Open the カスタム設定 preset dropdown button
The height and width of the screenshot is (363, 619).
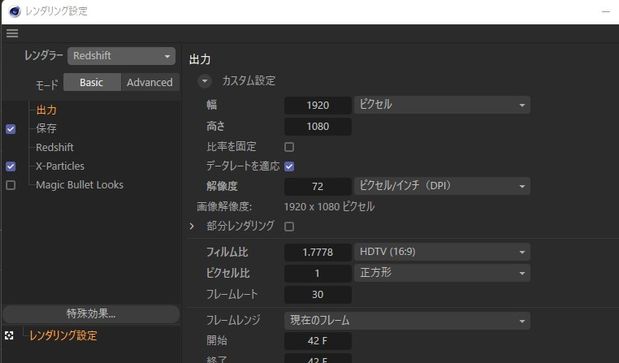(x=204, y=81)
